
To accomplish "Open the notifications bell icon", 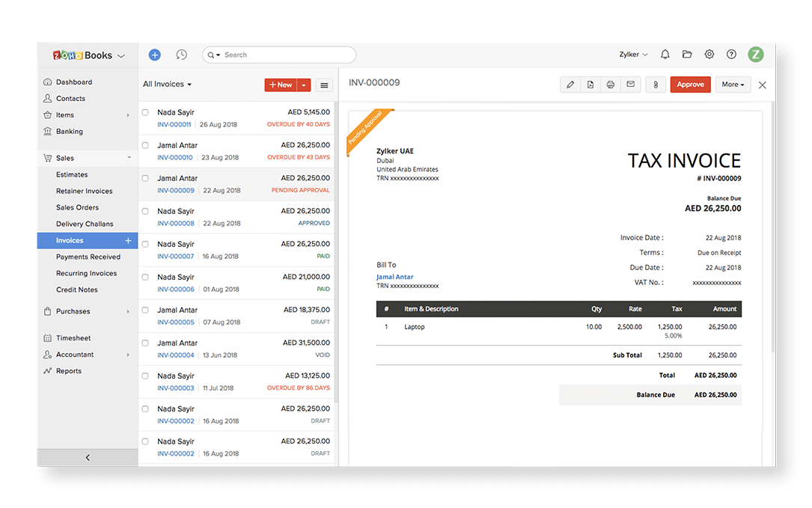I will [x=665, y=55].
